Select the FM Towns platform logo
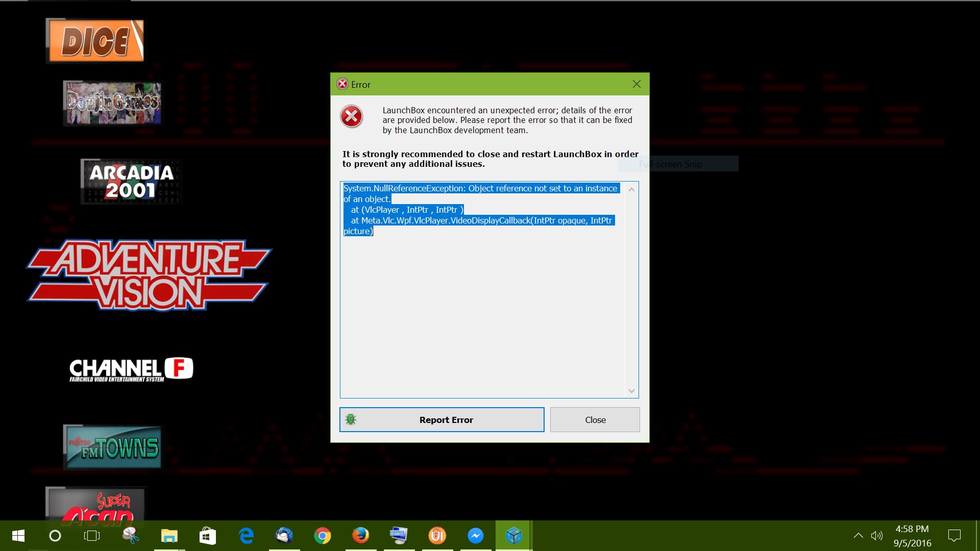980x551 pixels. 112,447
